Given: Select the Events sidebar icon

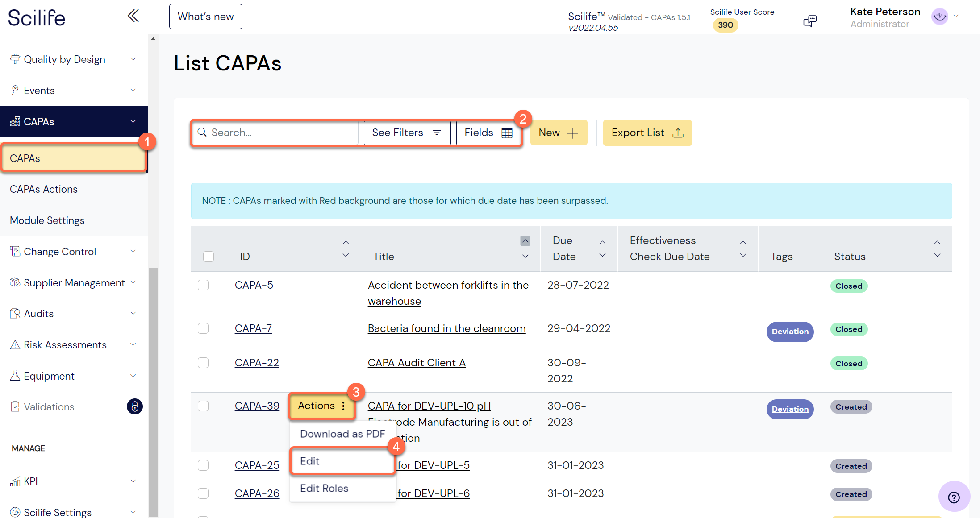Looking at the screenshot, I should click(x=15, y=90).
